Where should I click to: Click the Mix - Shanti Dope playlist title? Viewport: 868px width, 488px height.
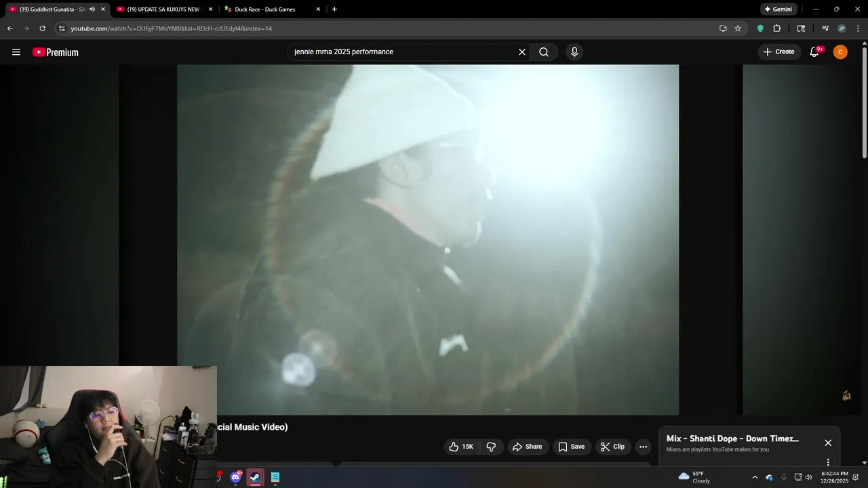732,439
